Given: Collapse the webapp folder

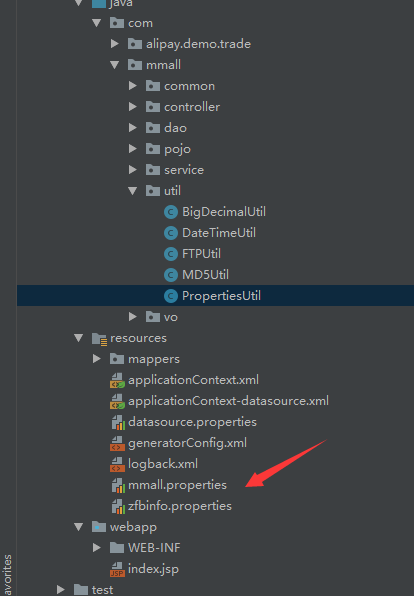Looking at the screenshot, I should [x=79, y=527].
